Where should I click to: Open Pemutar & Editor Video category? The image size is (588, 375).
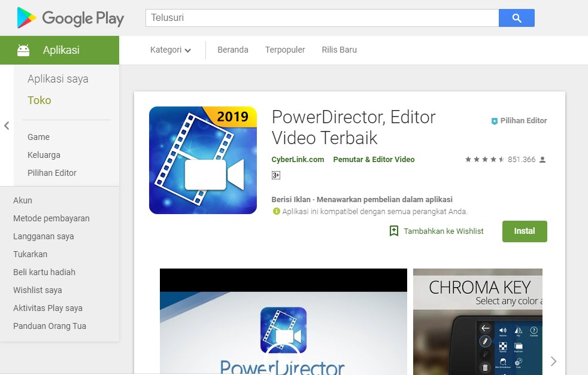pyautogui.click(x=374, y=160)
